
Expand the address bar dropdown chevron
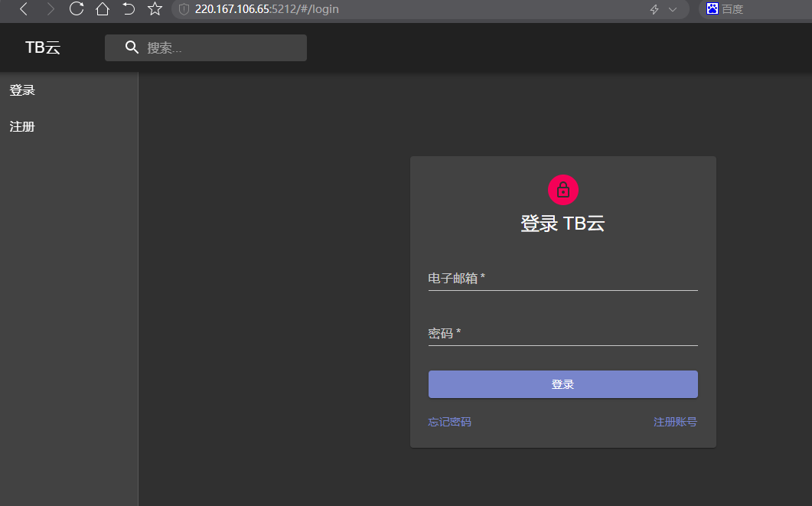point(673,9)
